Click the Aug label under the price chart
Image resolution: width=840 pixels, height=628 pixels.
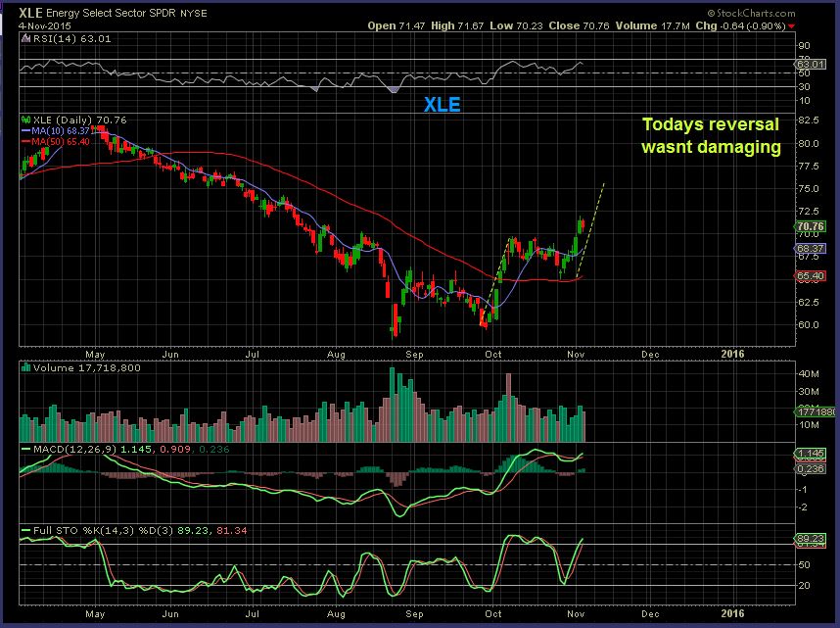tap(336, 355)
